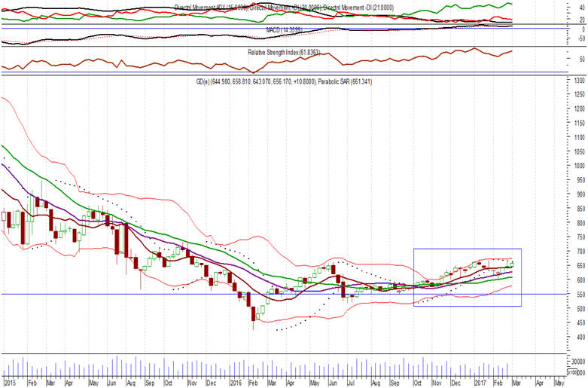Viewport: 588px width, 388px height.
Task: Click the 2017 year label on time axis
Action: (x=480, y=383)
